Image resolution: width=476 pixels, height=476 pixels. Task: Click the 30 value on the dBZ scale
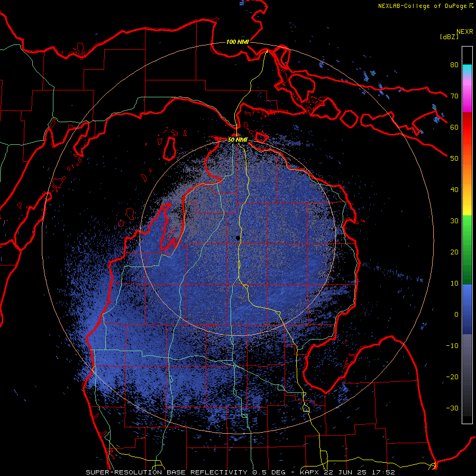pyautogui.click(x=454, y=221)
